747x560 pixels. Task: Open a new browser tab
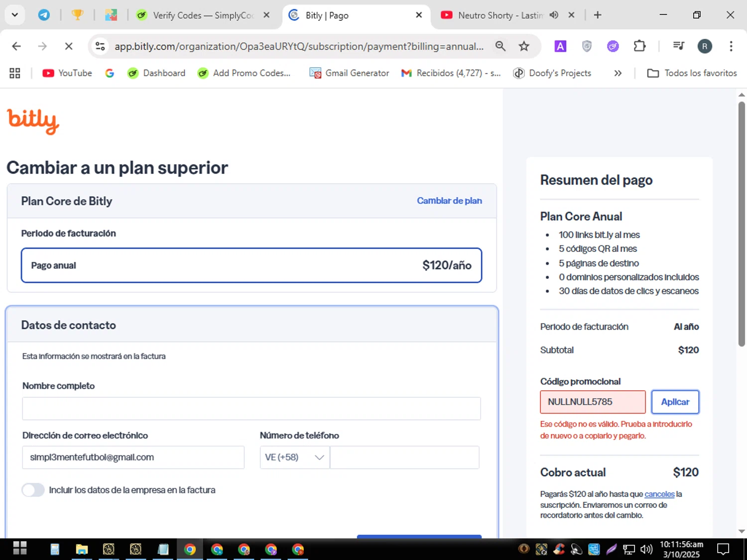click(x=598, y=15)
